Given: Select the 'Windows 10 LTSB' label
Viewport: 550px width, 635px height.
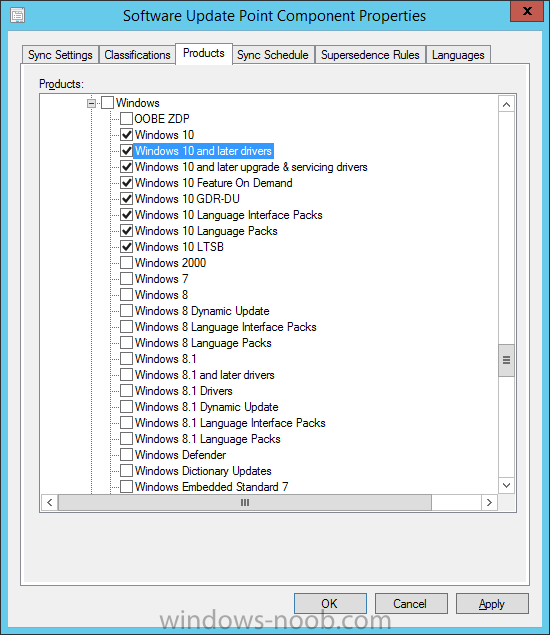Looking at the screenshot, I should [x=179, y=247].
